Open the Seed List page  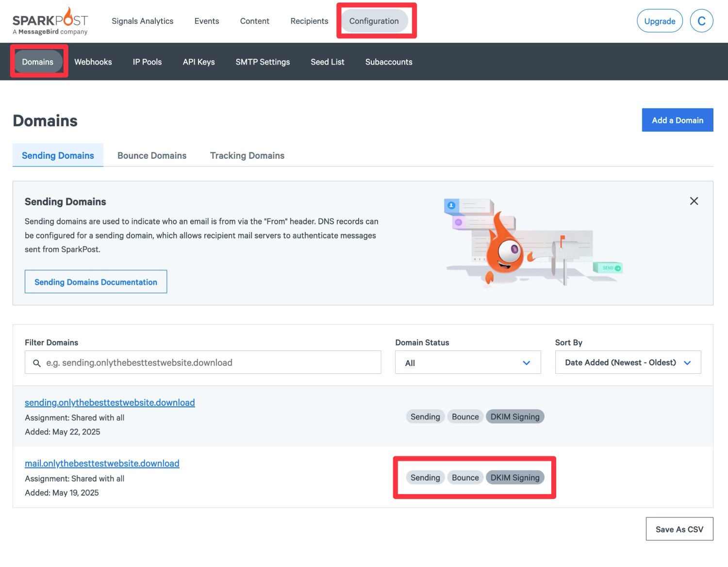(328, 62)
